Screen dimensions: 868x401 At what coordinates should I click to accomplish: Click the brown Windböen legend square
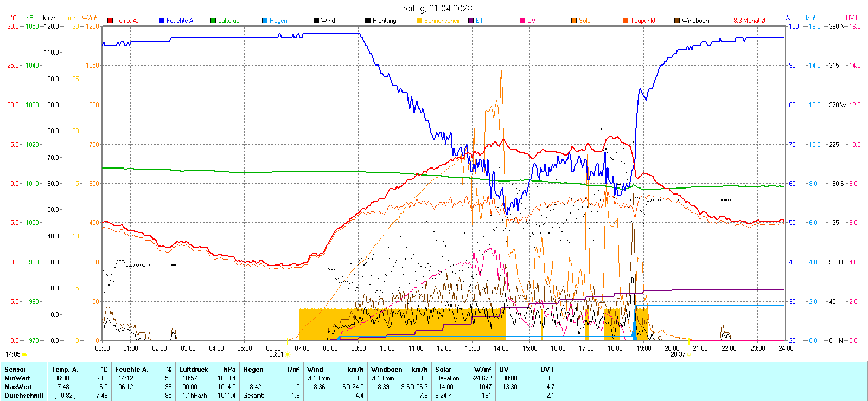pos(677,21)
